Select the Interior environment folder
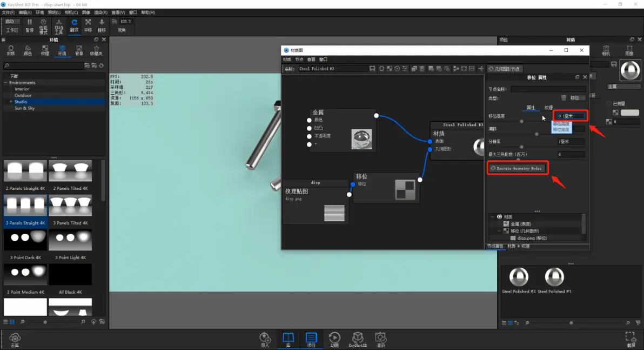The width and height of the screenshot is (644, 350). pos(22,89)
